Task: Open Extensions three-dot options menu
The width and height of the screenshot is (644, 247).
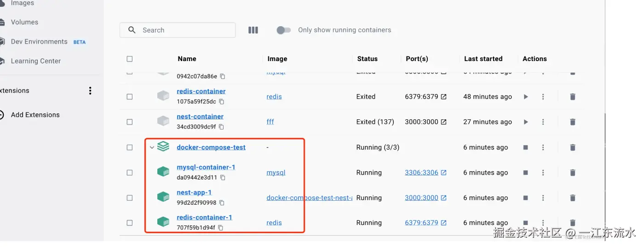Action: pos(90,90)
